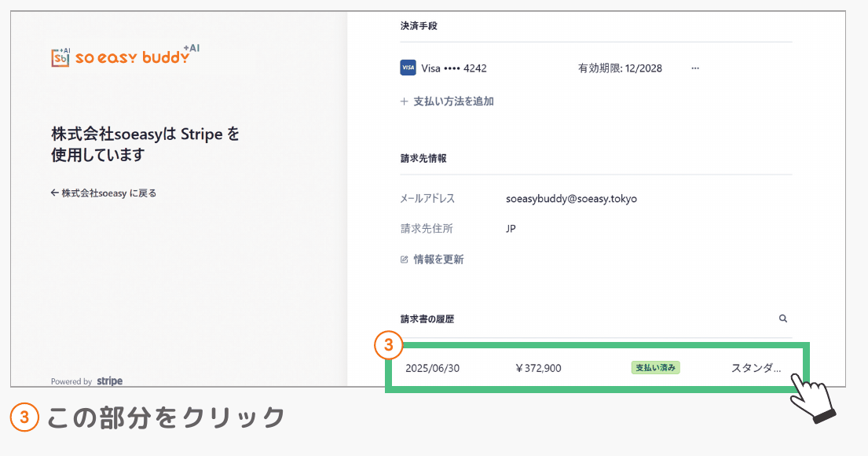Viewport: 868px width, 456px height.
Task: Click the Stripe logo in Powered by
Action: point(110,381)
